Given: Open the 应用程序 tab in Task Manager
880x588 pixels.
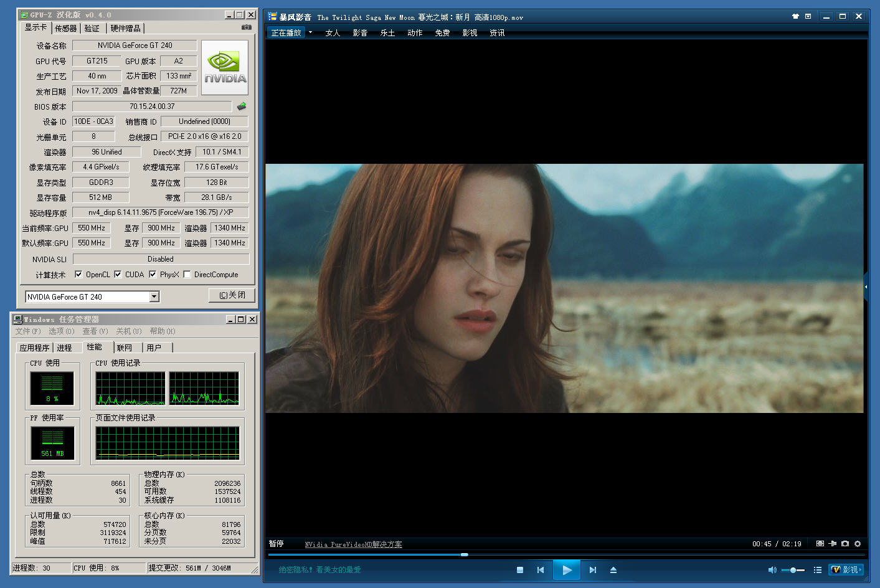Looking at the screenshot, I should coord(34,348).
